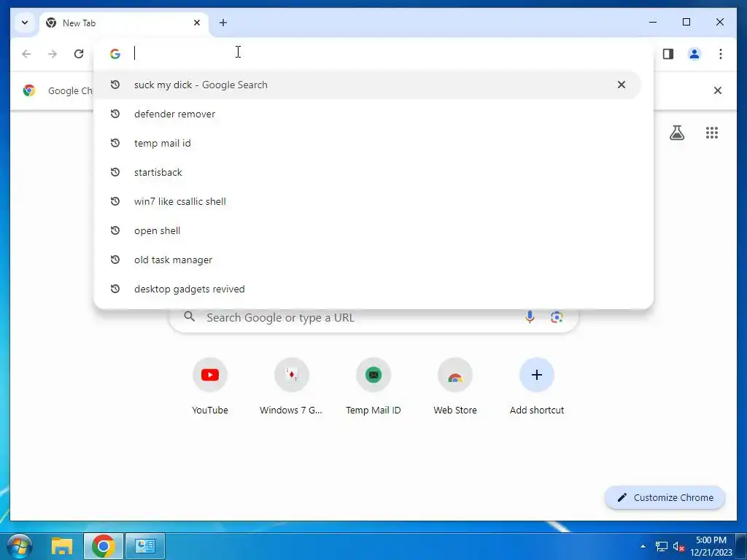Open the Temp Mail ID shortcut
The image size is (747, 560).
pyautogui.click(x=373, y=386)
